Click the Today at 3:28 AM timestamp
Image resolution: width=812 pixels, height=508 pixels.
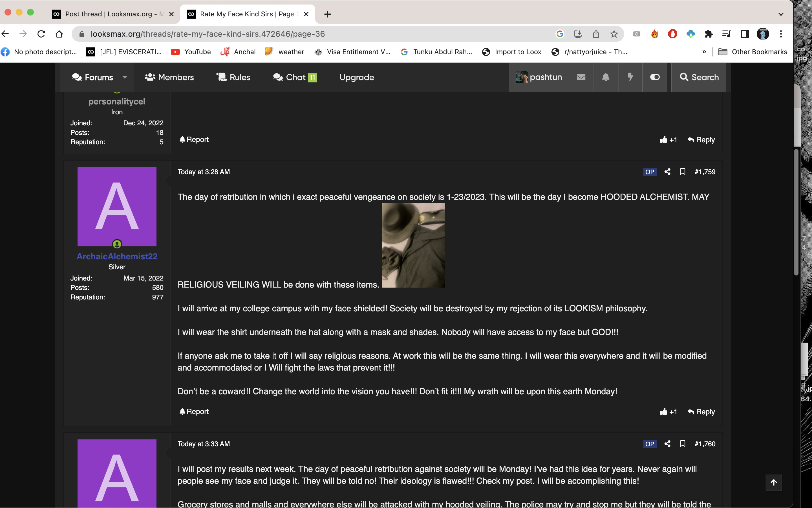point(204,172)
